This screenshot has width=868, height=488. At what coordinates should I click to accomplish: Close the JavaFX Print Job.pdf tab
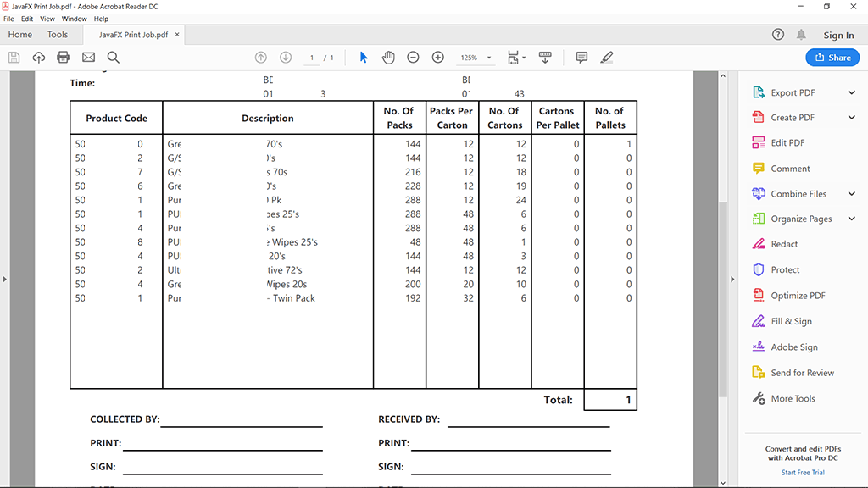177,34
